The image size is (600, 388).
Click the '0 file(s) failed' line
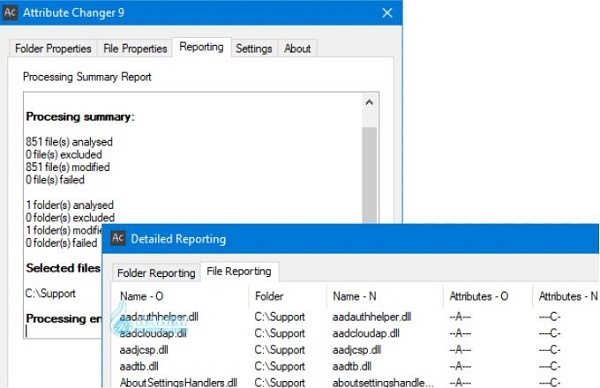(55, 180)
